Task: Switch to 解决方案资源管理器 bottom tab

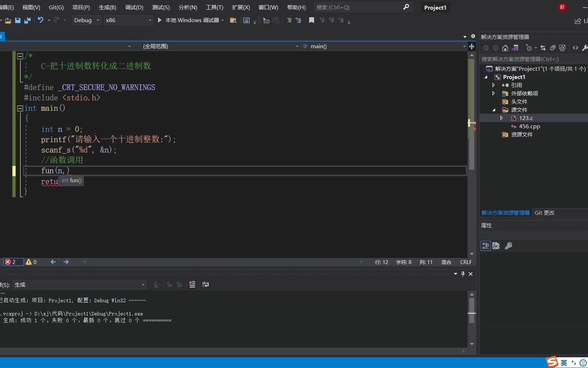Action: click(506, 213)
